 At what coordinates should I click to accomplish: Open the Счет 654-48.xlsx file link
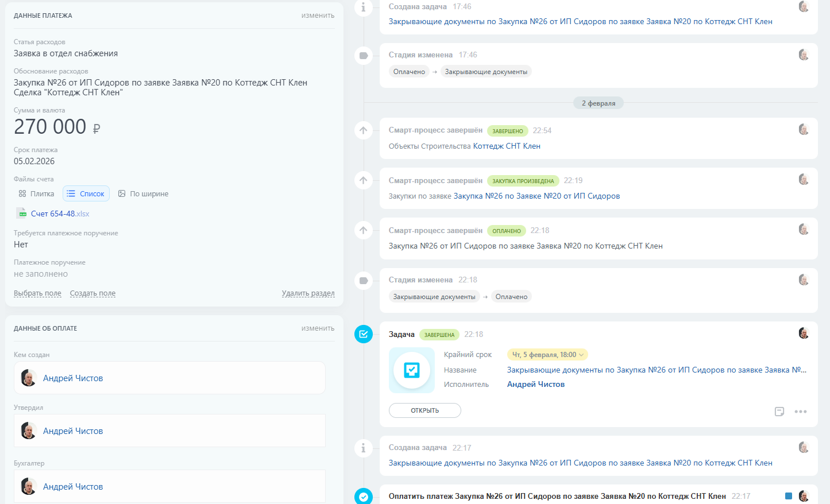coord(60,214)
